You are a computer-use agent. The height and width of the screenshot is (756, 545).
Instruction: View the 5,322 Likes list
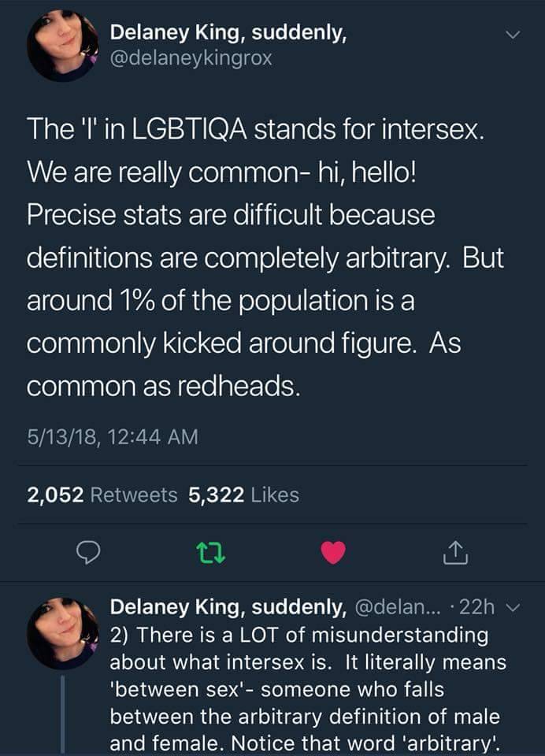tap(244, 495)
